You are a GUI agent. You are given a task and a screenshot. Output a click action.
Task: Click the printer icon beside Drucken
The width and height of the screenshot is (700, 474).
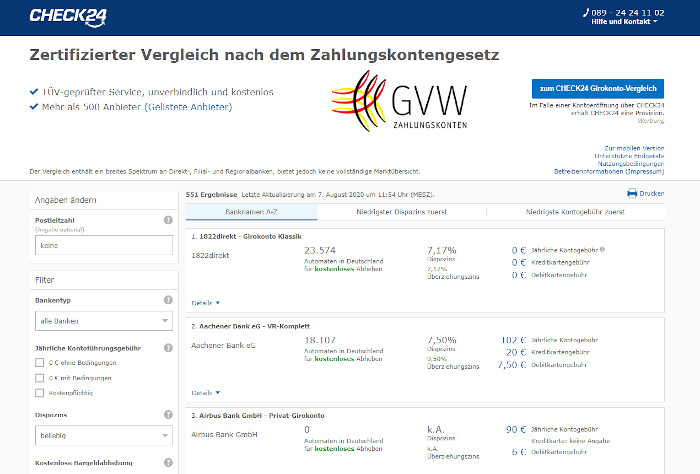coord(632,193)
